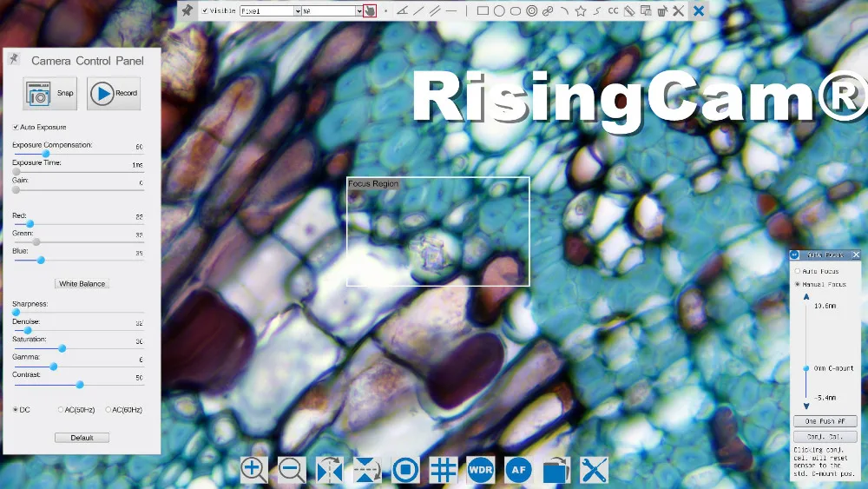This screenshot has width=868, height=489.
Task: Click the Record button
Action: (x=114, y=93)
